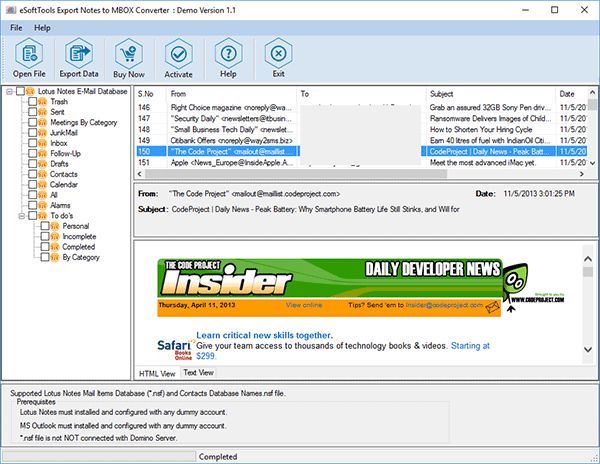Select email row 146 from Right Choice magazine
The image size is (600, 464).
pyautogui.click(x=361, y=107)
